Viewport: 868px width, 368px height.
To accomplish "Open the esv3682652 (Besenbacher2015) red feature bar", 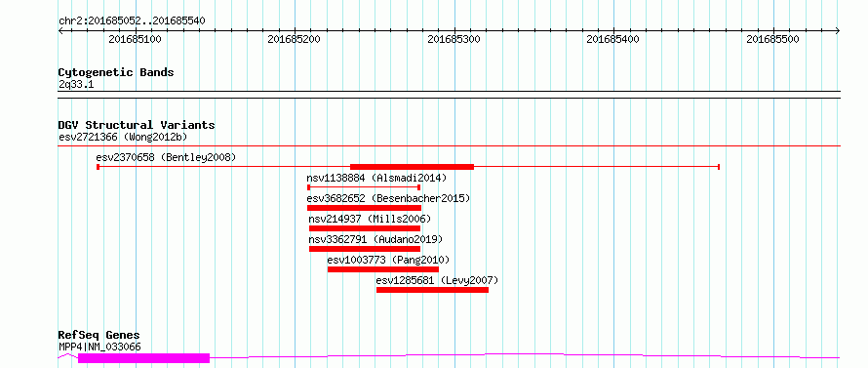I will pos(364,208).
